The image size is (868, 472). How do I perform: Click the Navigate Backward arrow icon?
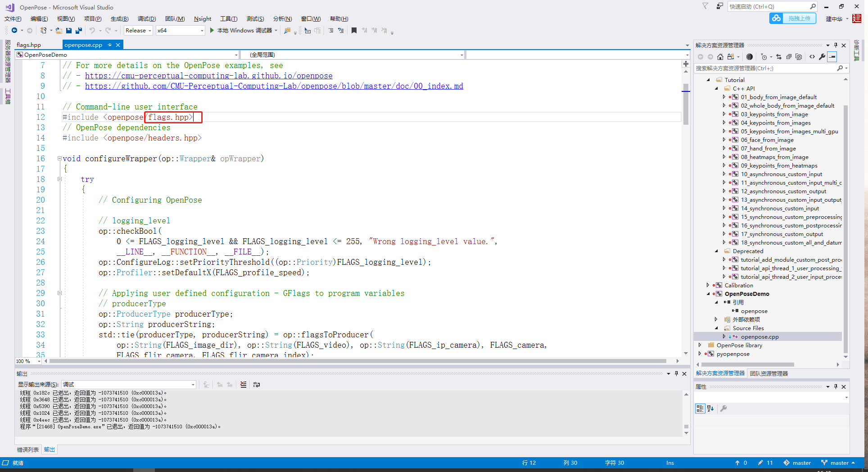pos(14,30)
